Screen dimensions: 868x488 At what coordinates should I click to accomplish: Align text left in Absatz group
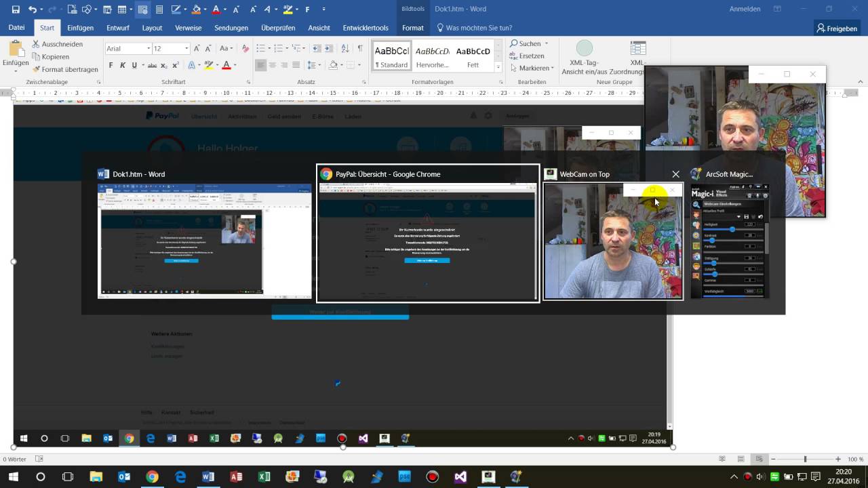260,65
